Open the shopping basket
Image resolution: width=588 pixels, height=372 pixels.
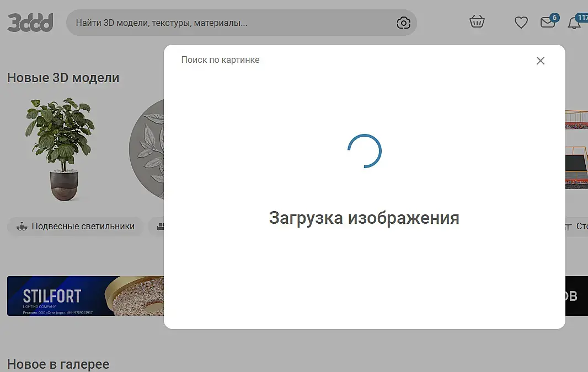477,21
